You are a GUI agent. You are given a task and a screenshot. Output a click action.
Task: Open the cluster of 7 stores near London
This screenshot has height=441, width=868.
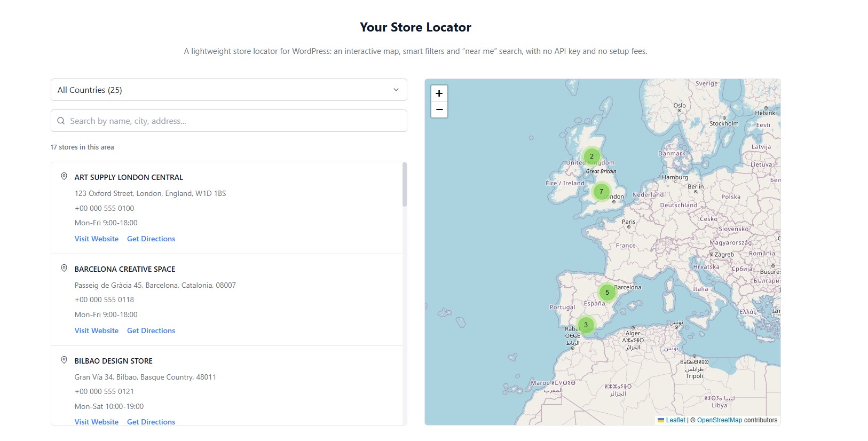601,191
